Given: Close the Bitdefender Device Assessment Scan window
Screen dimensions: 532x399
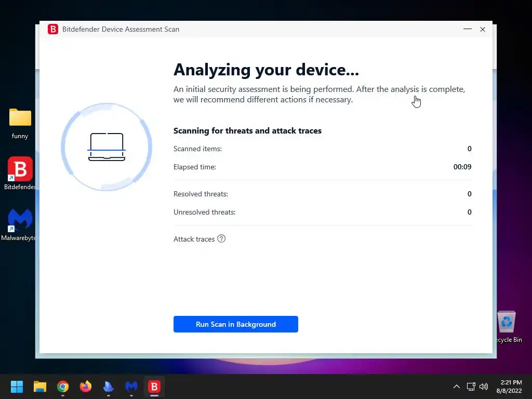Looking at the screenshot, I should click(483, 30).
